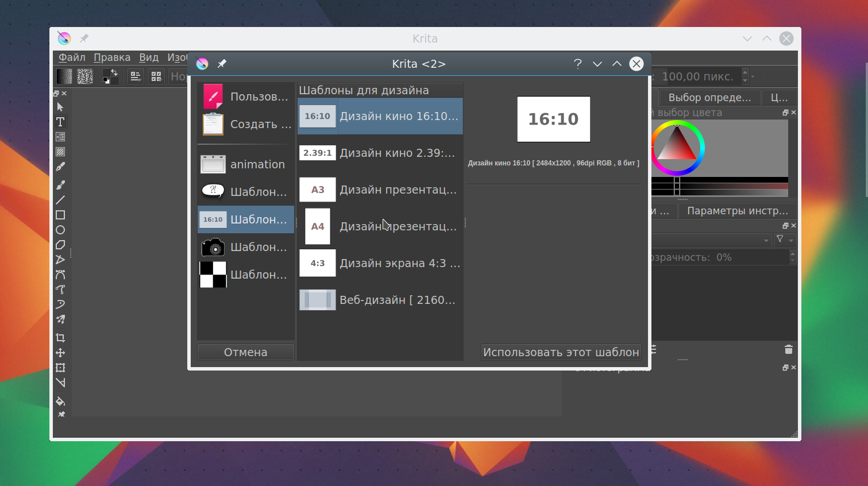
Task: Select the rectangle tool
Action: [60, 215]
